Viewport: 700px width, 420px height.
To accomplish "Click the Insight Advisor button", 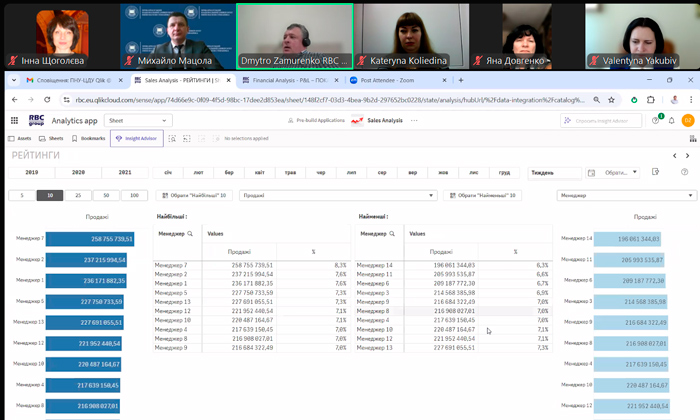I will (x=134, y=138).
